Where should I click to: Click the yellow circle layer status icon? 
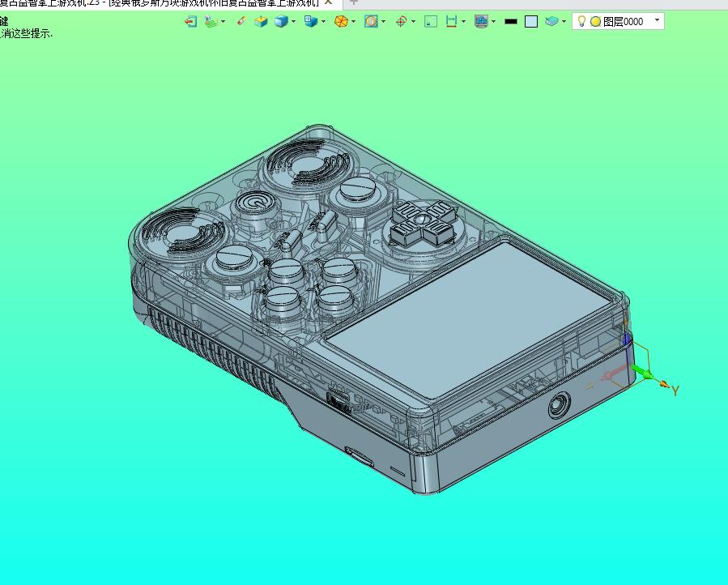click(x=596, y=21)
